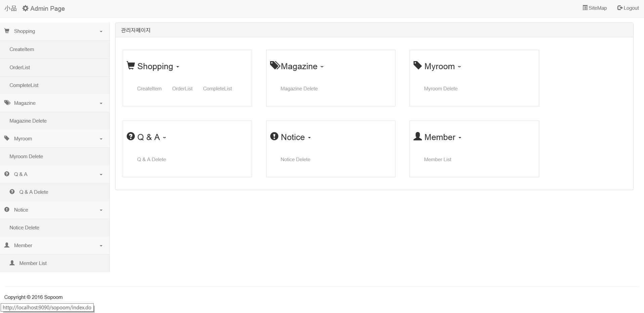Click the tag icon in Myroom card
The width and height of the screenshot is (644, 313).
[418, 65]
